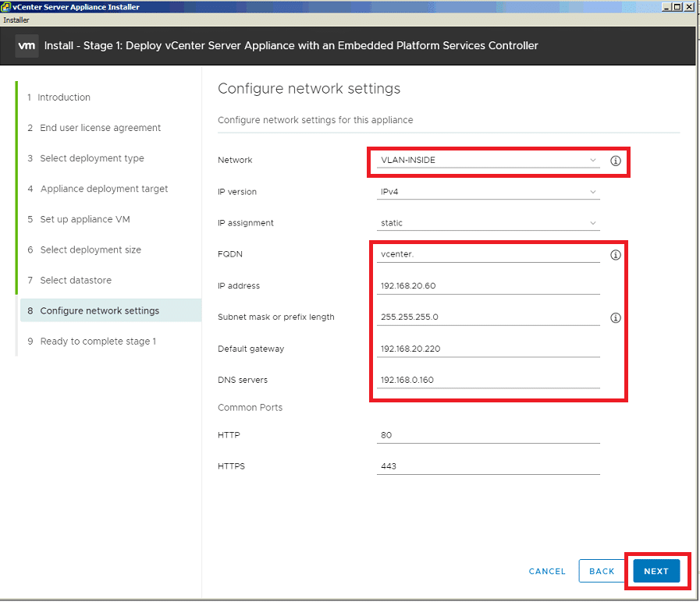Click the vm logo in header
Image resolution: width=700 pixels, height=602 pixels.
[27, 45]
